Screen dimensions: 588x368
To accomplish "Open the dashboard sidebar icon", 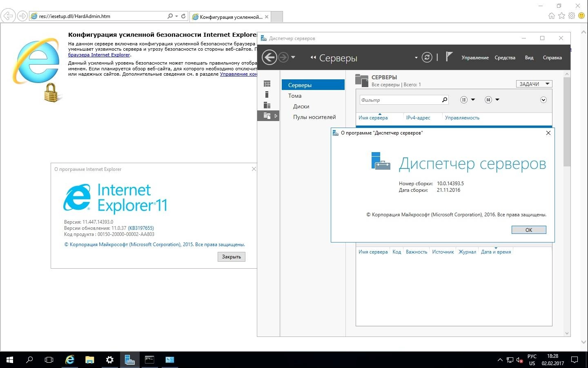I will click(267, 84).
